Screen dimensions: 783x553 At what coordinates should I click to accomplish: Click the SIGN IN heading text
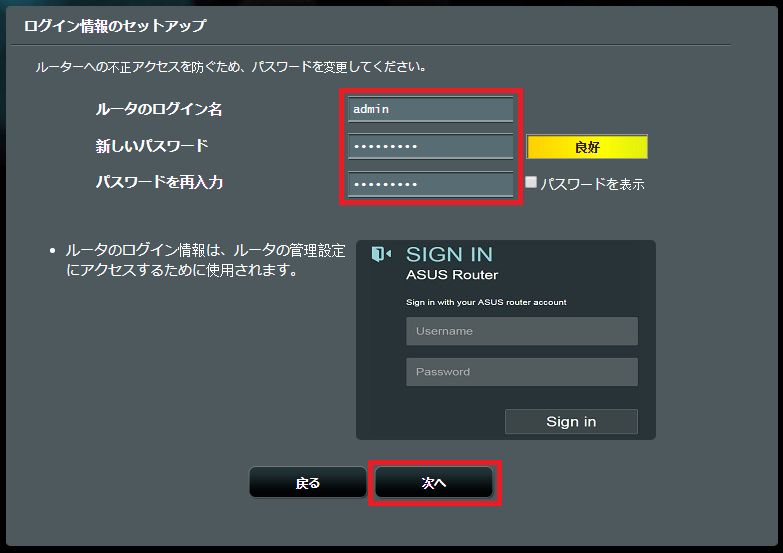tap(449, 254)
